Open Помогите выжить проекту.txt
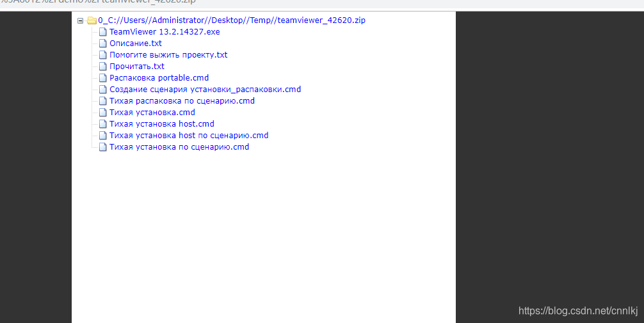This screenshot has width=644, height=323. pos(168,54)
